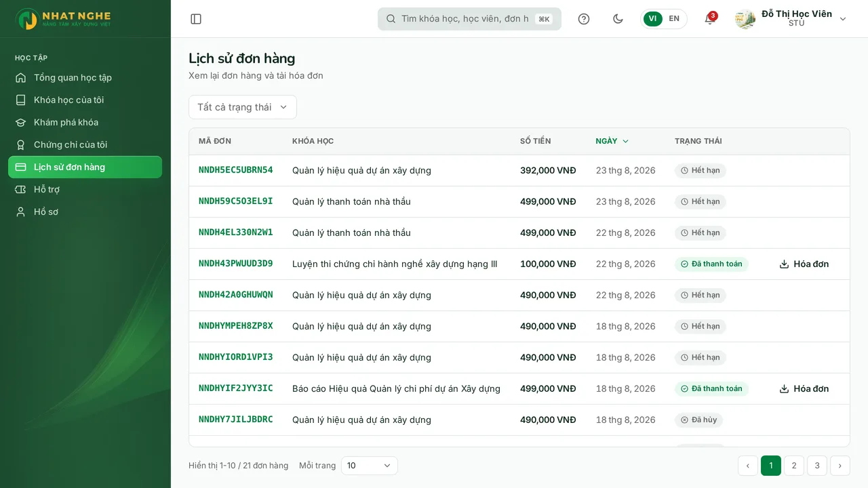Open notifications bell with 3 badge
The height and width of the screenshot is (488, 868).
point(709,19)
